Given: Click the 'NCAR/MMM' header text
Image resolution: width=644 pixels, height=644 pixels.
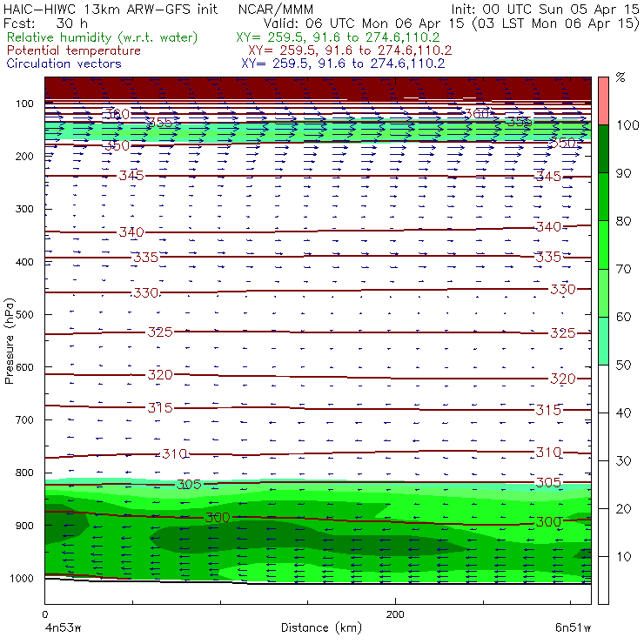Looking at the screenshot, I should pos(276,10).
